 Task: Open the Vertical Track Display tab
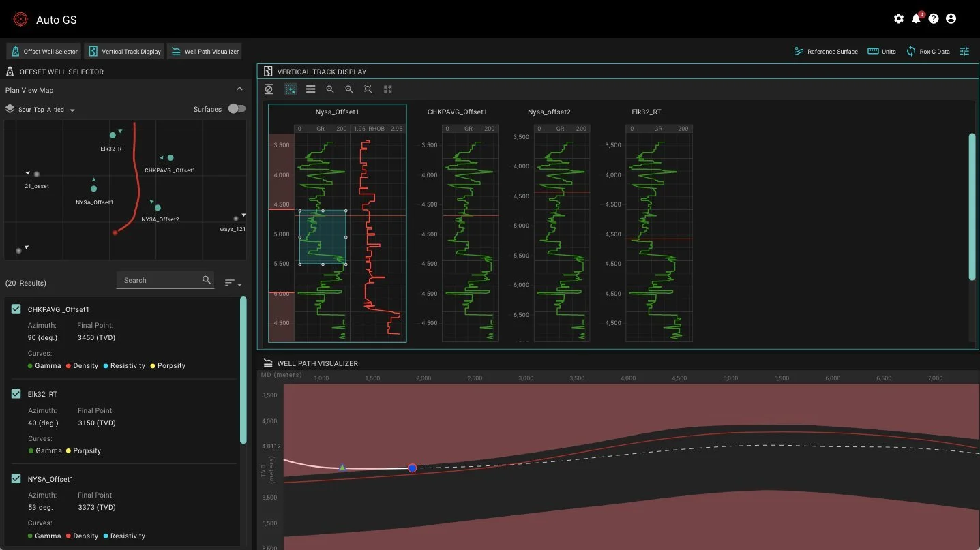(124, 51)
